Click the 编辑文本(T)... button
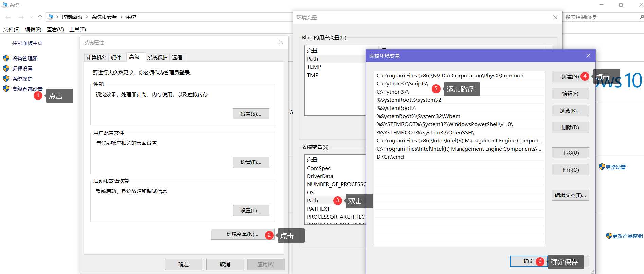644x274 pixels. point(570,195)
